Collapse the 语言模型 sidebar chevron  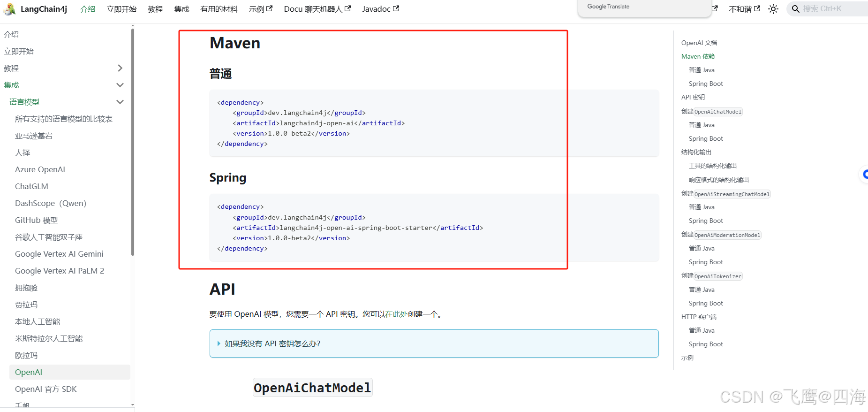pos(120,102)
